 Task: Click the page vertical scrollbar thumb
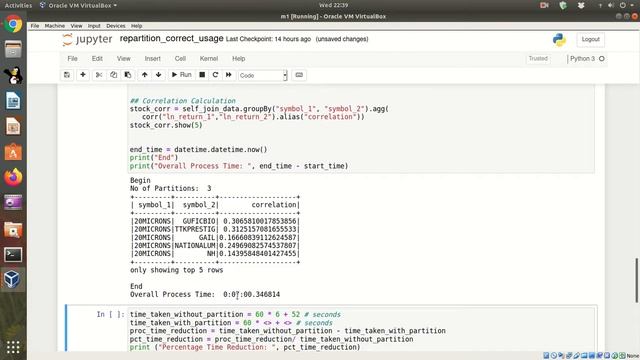point(636,280)
